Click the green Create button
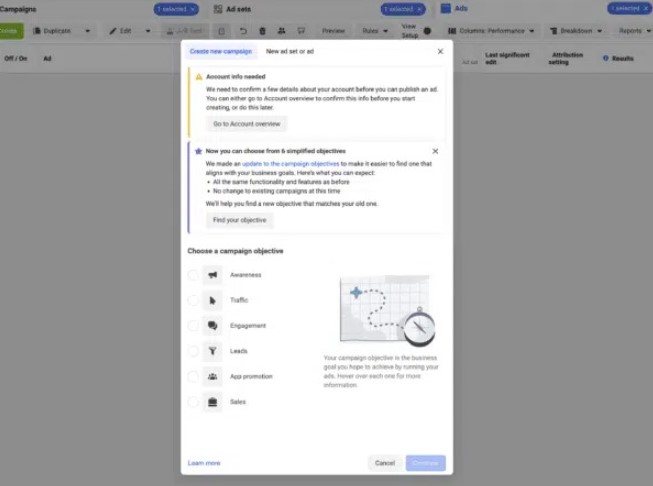 coord(10,31)
